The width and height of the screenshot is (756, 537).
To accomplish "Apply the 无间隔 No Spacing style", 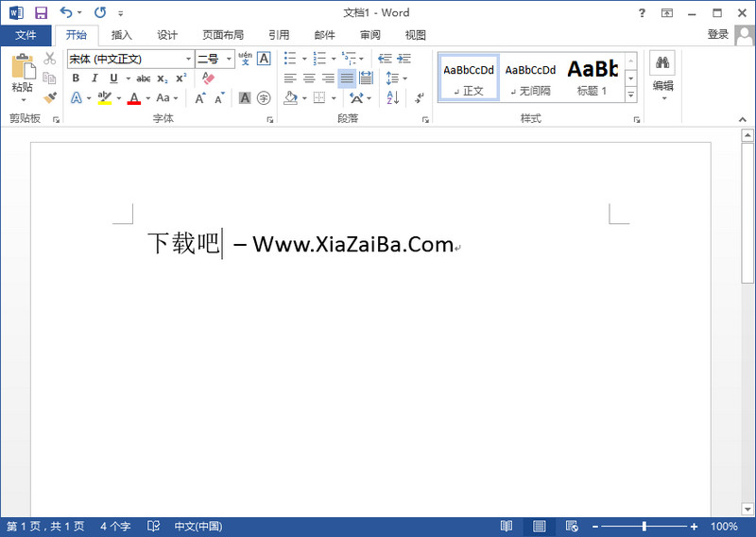I will (530, 78).
